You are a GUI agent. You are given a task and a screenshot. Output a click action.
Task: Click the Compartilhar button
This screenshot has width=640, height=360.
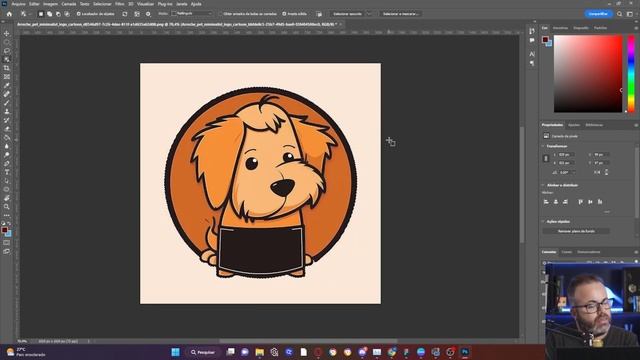click(598, 14)
